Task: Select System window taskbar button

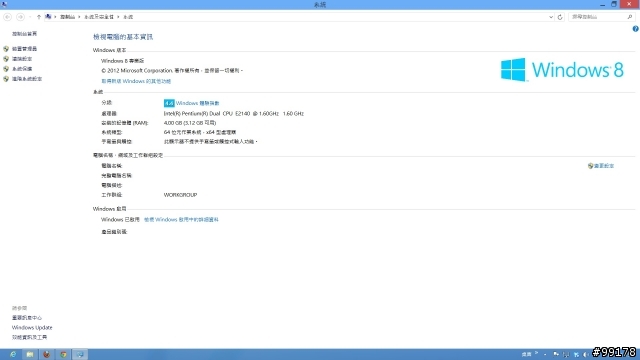Action: click(80, 354)
